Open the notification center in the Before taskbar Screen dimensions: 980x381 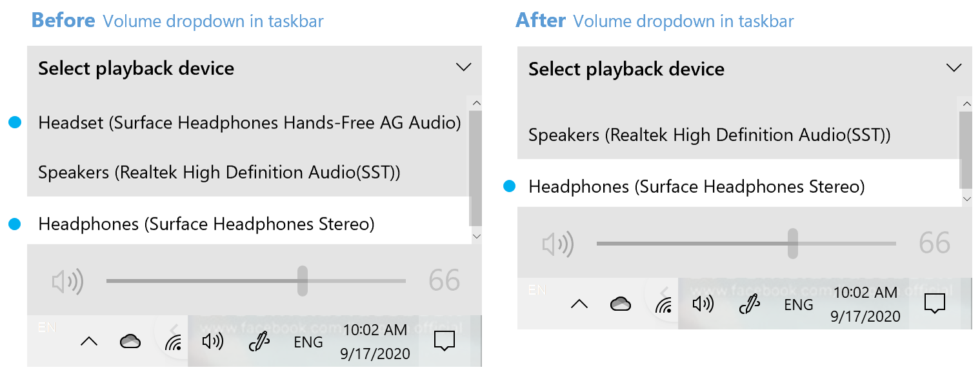(x=445, y=341)
